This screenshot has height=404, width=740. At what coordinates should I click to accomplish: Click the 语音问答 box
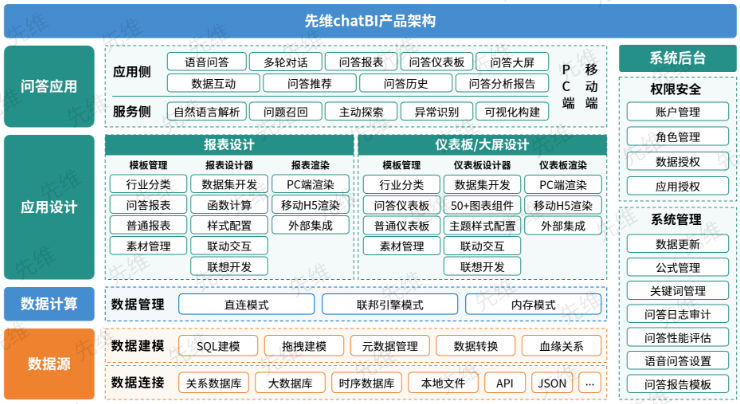tap(206, 62)
